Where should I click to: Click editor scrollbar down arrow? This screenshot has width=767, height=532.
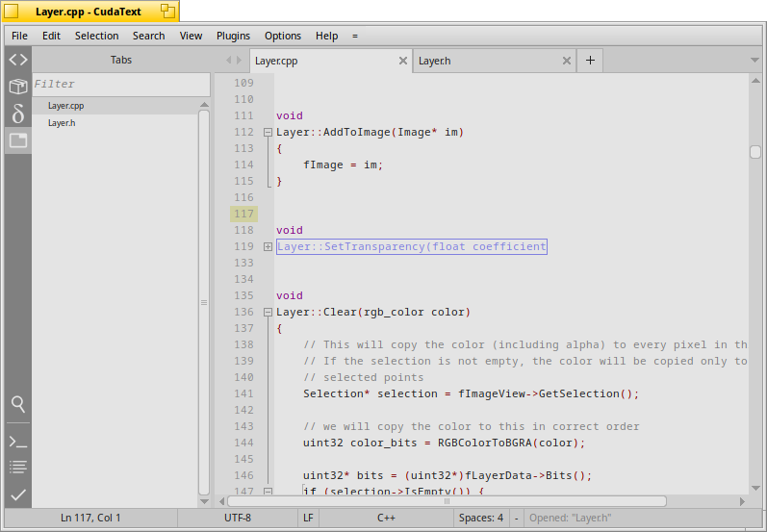755,488
